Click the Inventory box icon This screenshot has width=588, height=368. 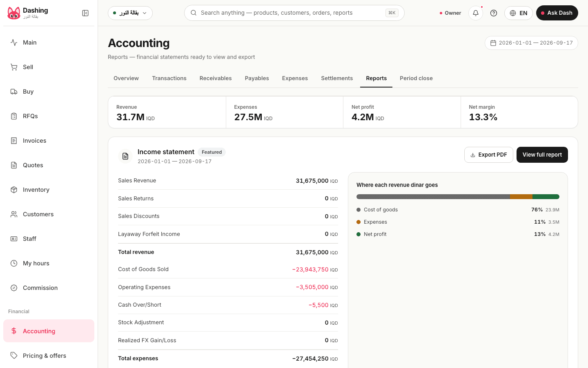(x=14, y=190)
